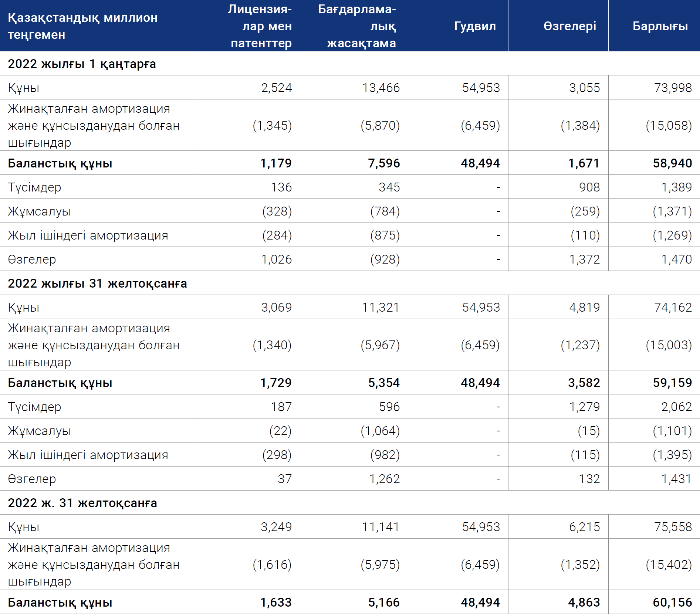Click the amortization value (982)
The width and height of the screenshot is (700, 614).
385,455
